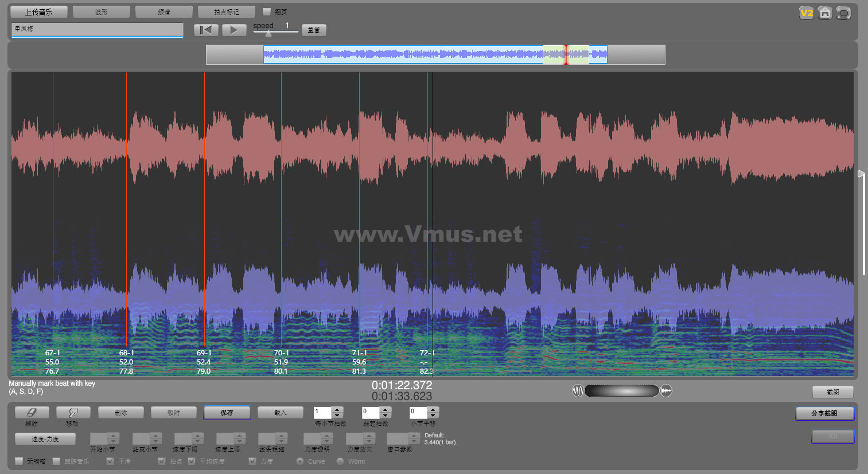Select the move (移动) tool
Screen dimensions: 868x474
point(73,413)
